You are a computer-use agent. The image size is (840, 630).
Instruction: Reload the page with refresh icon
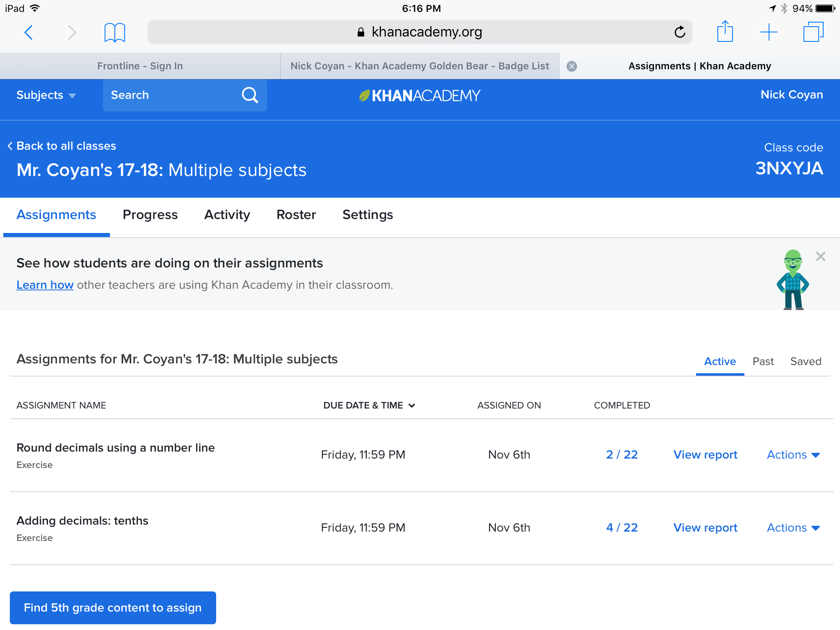[680, 32]
